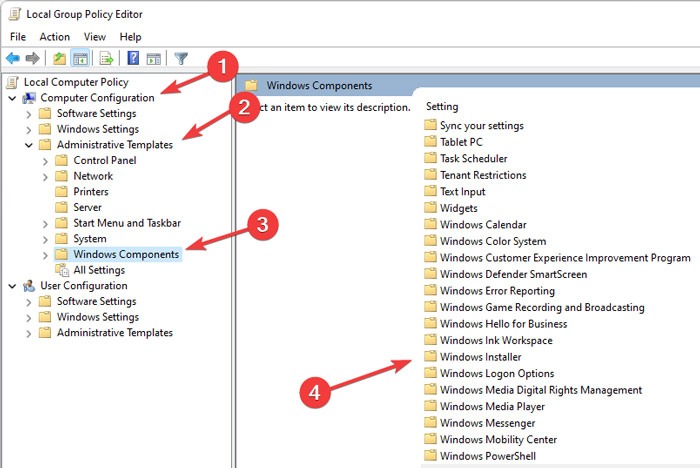Viewport: 700px width, 468px height.
Task: Select Windows Game Recording and Broadcasting
Action: 542,307
